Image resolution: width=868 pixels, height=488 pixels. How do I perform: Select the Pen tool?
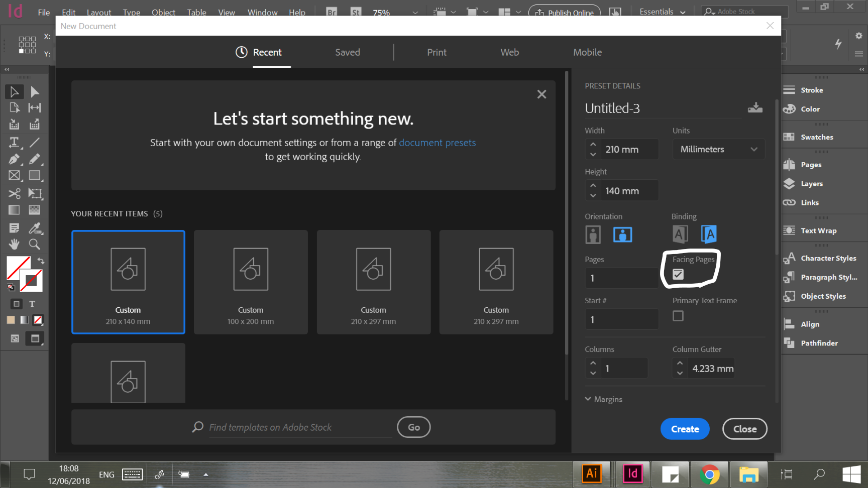click(14, 159)
